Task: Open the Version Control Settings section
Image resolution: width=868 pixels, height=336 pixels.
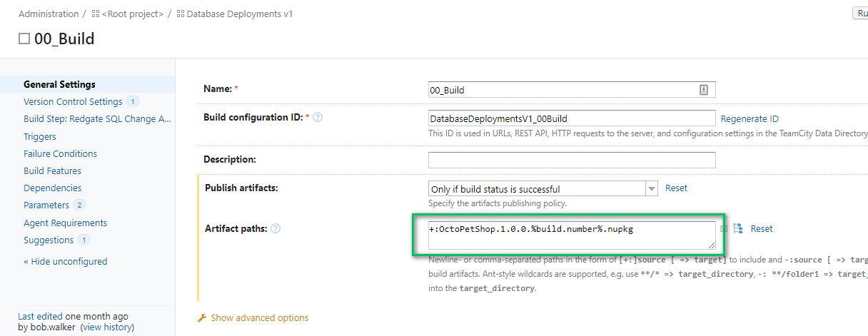Action: pyautogui.click(x=73, y=101)
